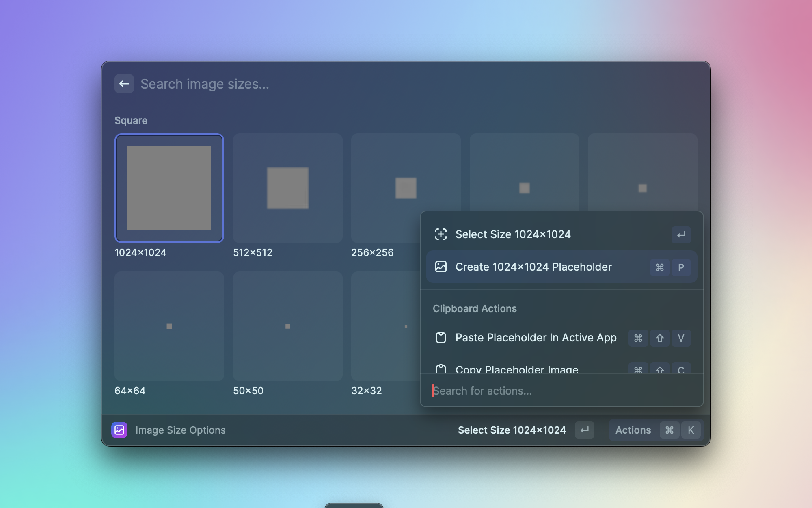Screen dimensions: 812x508
Task: Click return key badge in bottom bar
Action: pos(585,430)
